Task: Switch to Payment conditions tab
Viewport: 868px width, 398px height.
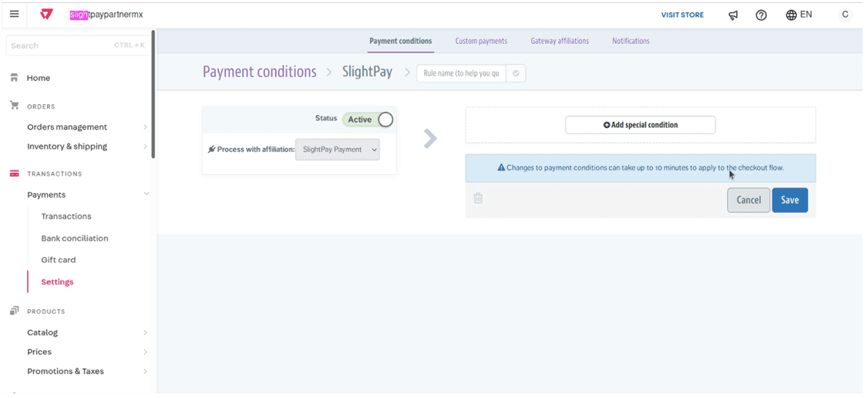Action: (x=401, y=41)
